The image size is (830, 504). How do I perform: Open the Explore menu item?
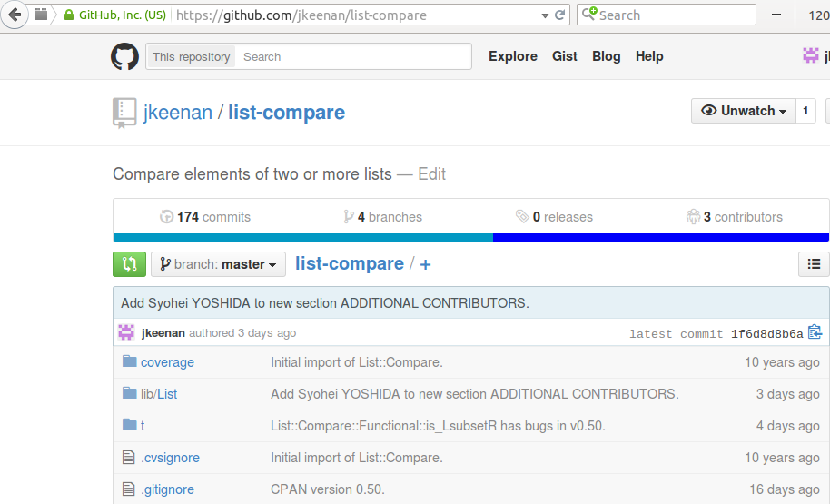pos(512,56)
